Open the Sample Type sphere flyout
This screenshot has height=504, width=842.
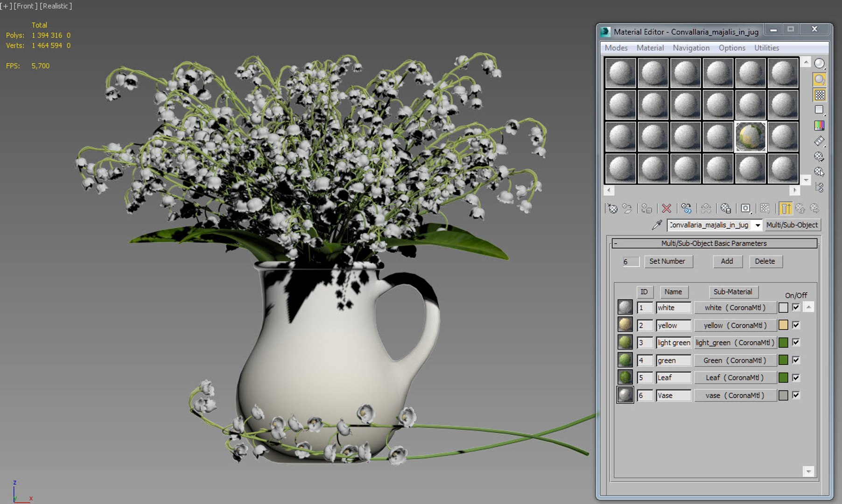tap(820, 63)
